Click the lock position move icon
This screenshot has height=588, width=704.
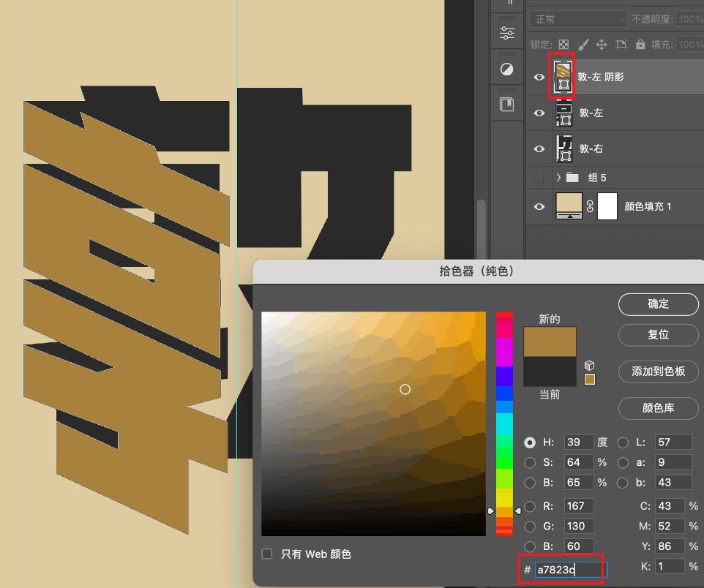(x=602, y=45)
